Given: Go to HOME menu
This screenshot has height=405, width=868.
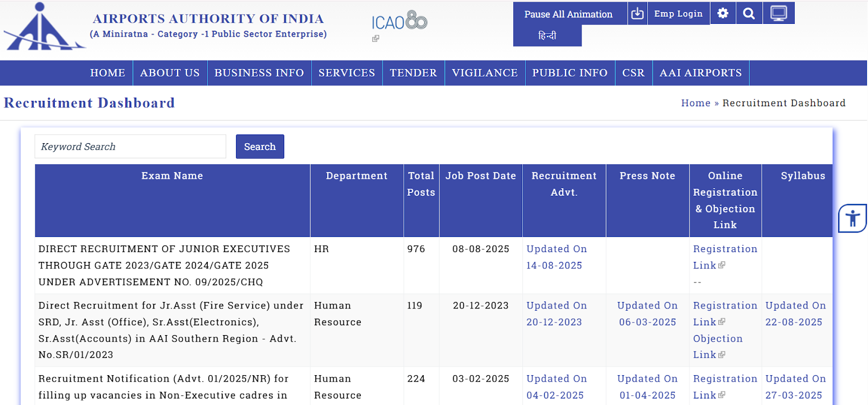Looking at the screenshot, I should (107, 73).
